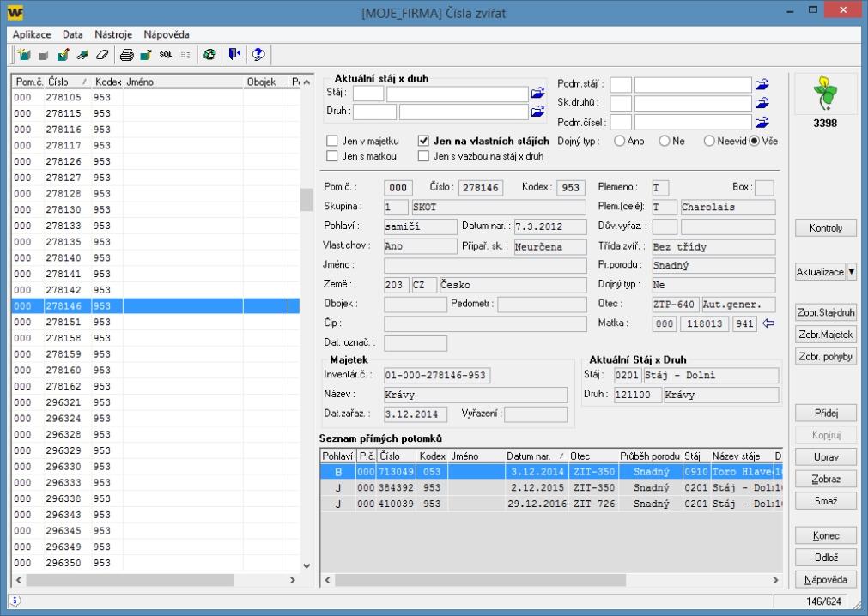
Task: Click the blue arrow next to Matka
Action: (x=768, y=323)
